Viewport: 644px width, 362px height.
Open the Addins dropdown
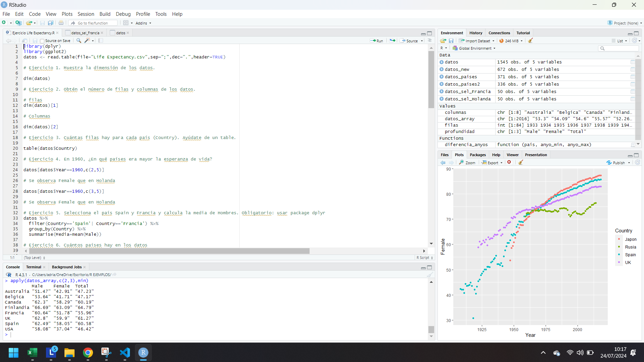[x=143, y=23]
